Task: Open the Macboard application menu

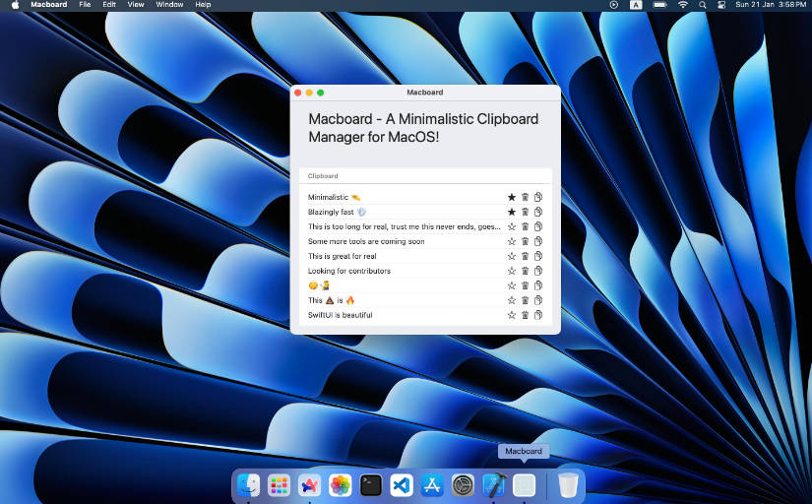Action: (x=48, y=5)
